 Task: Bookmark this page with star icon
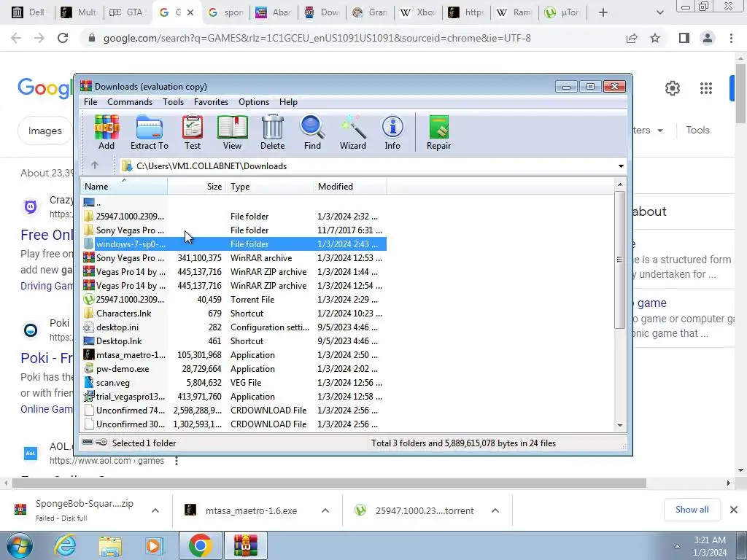[655, 38]
